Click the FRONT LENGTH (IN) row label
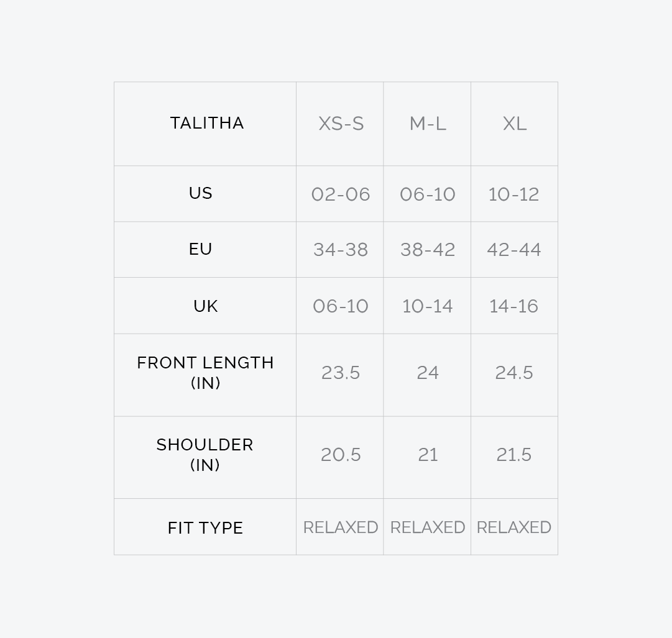This screenshot has width=672, height=638. click(x=205, y=372)
